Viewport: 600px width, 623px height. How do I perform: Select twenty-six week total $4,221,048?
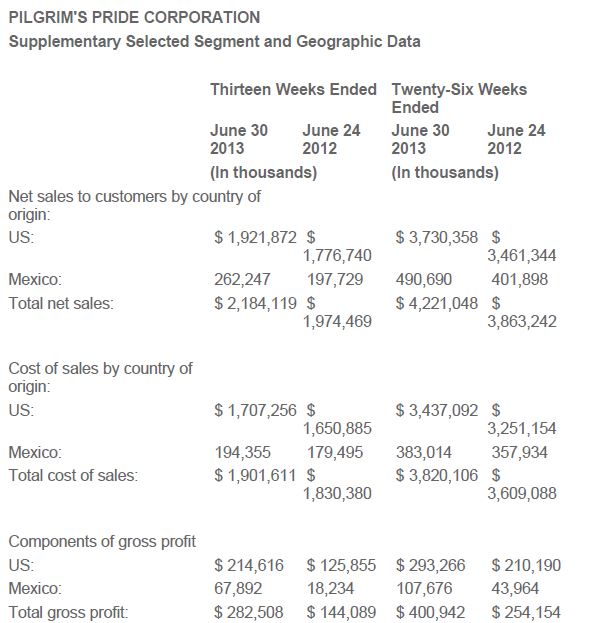[x=439, y=303]
